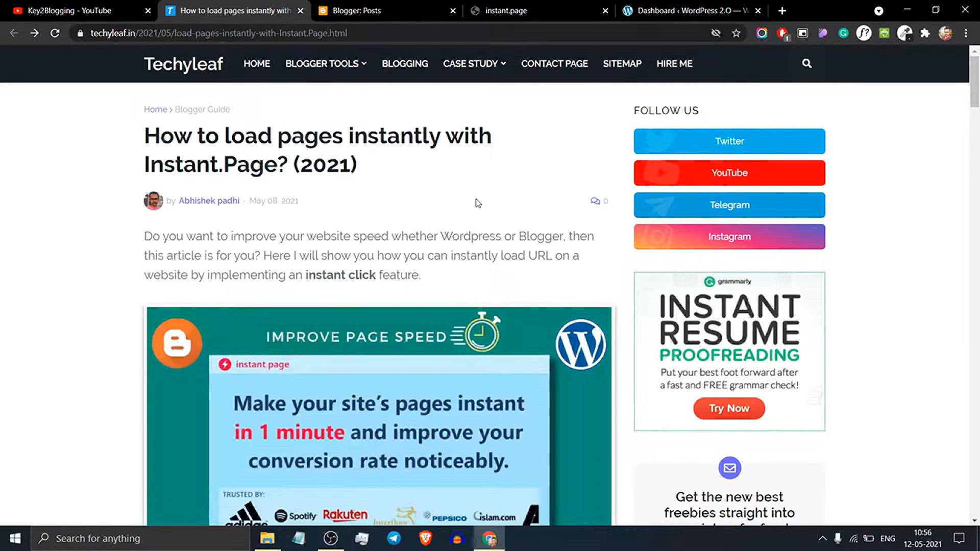Follow on Telegram button
The image size is (980, 551).
[x=729, y=205]
